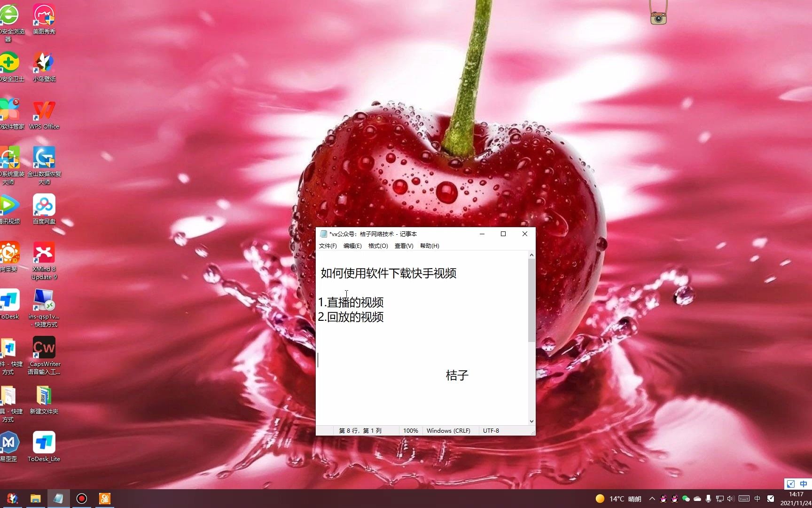Click the red screen recorder taskbar icon
The image size is (812, 508).
coord(81,499)
